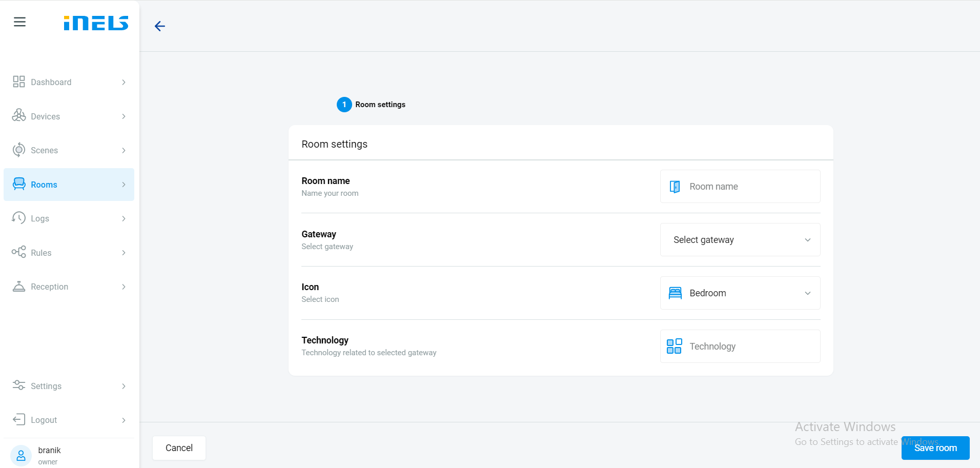The image size is (980, 468).
Task: Click into the Room name field
Action: point(748,187)
